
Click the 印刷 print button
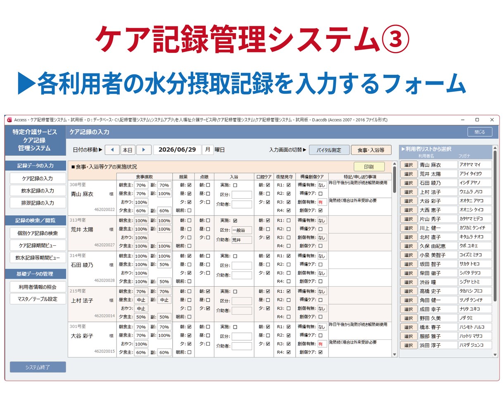click(369, 167)
